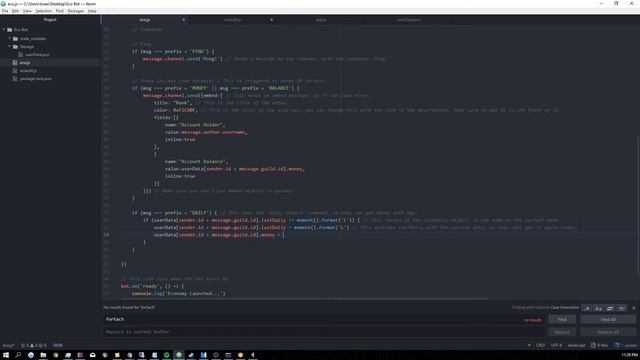Toggle regex option in find panel
Screen dimensions: 640x360
[x=587, y=308]
